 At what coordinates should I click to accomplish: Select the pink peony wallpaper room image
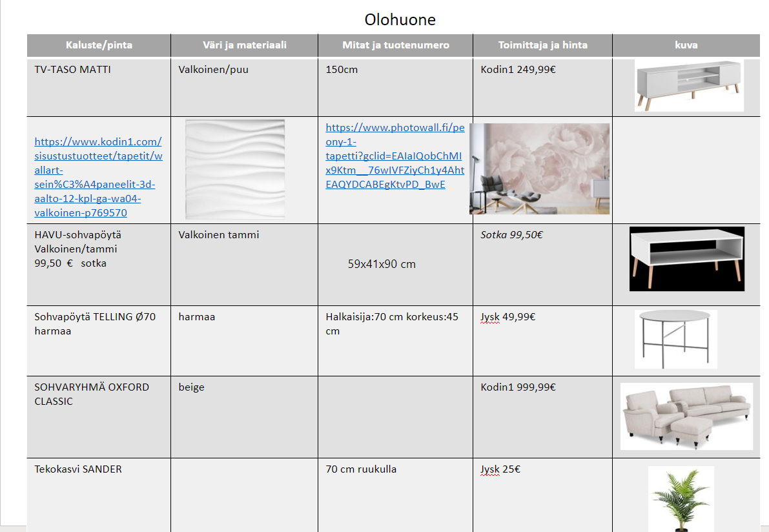tap(540, 169)
